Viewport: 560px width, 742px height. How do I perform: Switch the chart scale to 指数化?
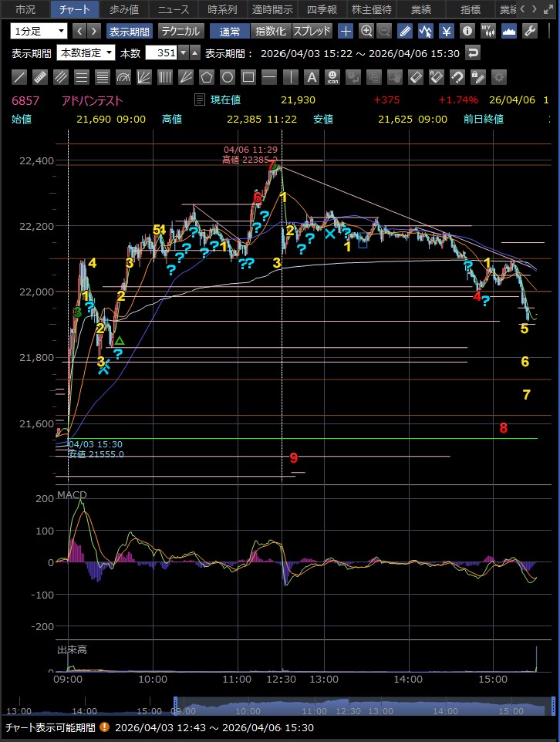coord(270,31)
